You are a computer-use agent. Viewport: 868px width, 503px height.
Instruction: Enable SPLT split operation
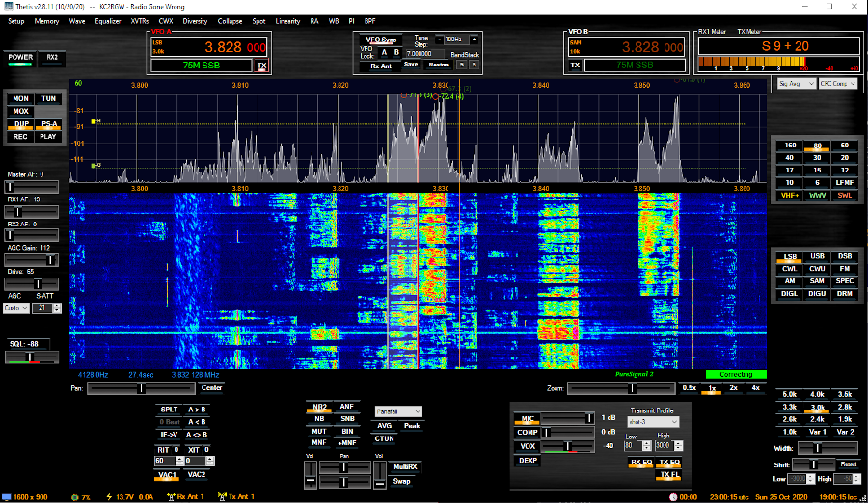pos(169,410)
